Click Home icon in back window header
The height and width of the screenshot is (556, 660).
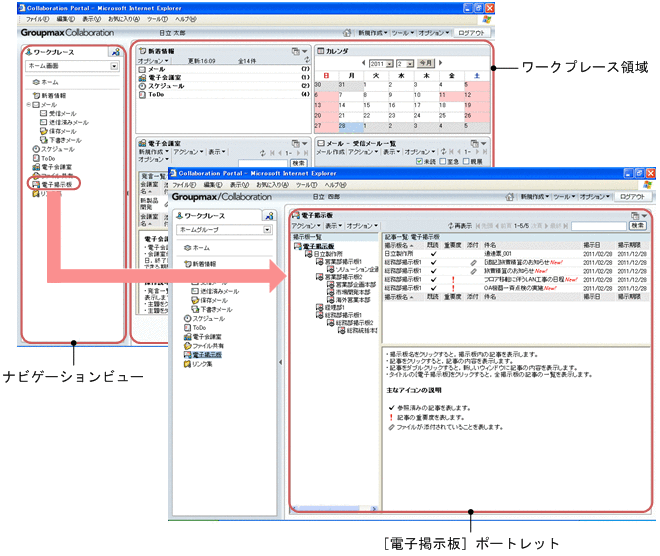point(347,33)
